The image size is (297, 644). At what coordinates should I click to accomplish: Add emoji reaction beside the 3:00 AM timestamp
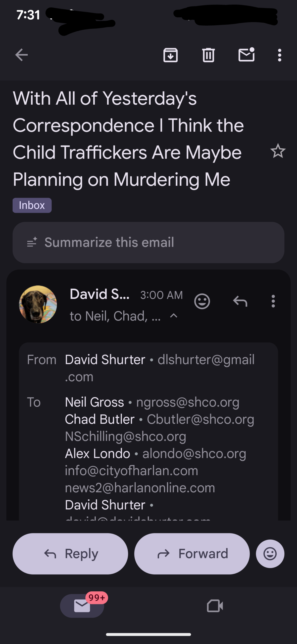[x=202, y=301]
